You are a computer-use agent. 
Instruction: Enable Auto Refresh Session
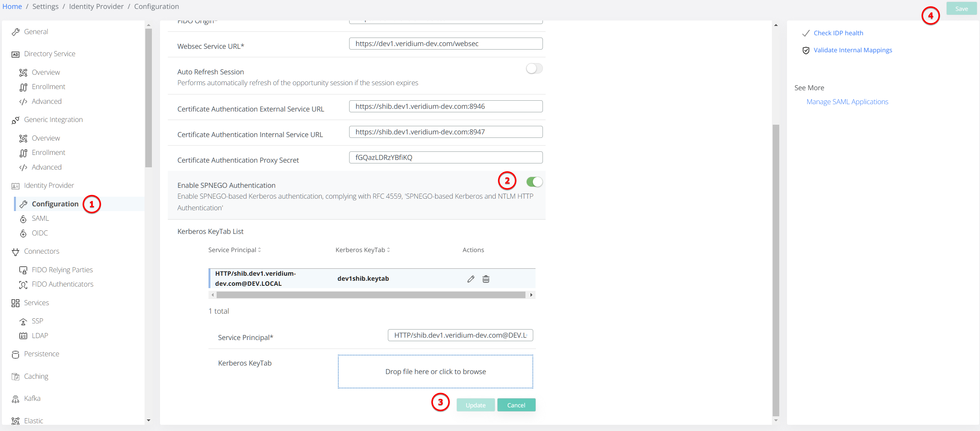[x=534, y=68]
